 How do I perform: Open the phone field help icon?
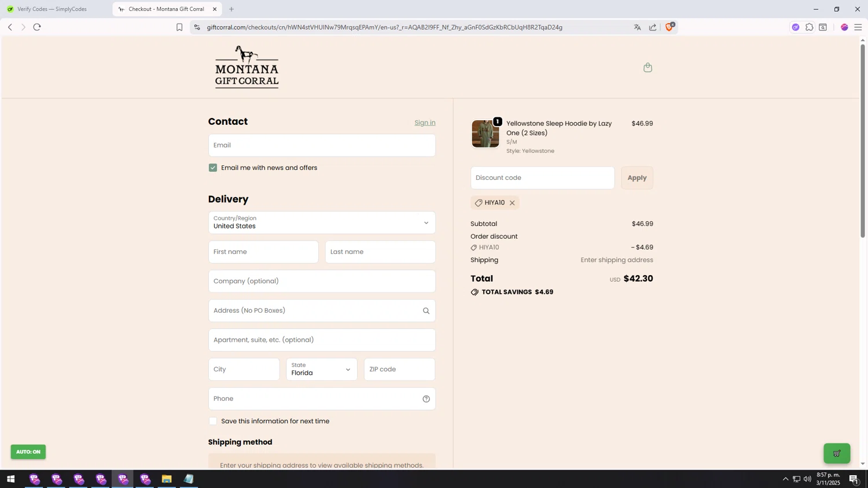click(x=426, y=399)
